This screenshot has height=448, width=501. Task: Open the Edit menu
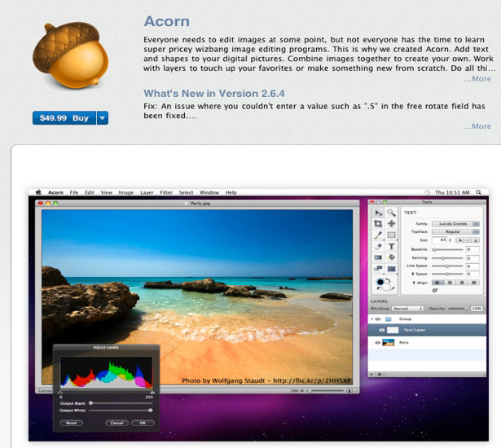pos(90,192)
